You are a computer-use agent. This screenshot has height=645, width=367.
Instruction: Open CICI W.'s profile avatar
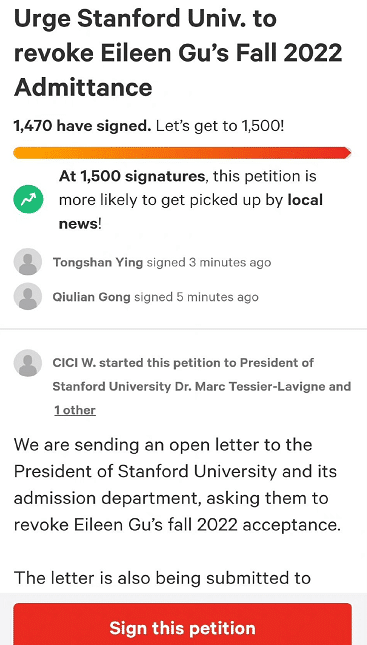click(28, 363)
